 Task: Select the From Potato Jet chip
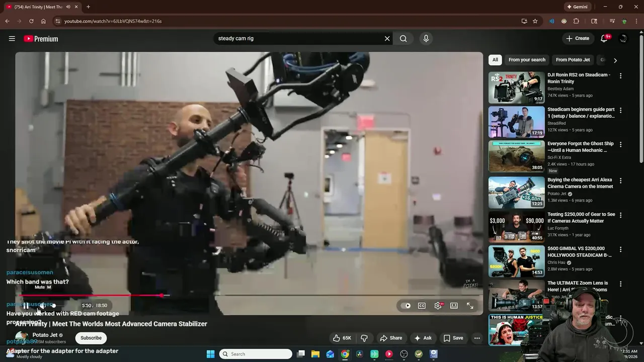click(573, 60)
